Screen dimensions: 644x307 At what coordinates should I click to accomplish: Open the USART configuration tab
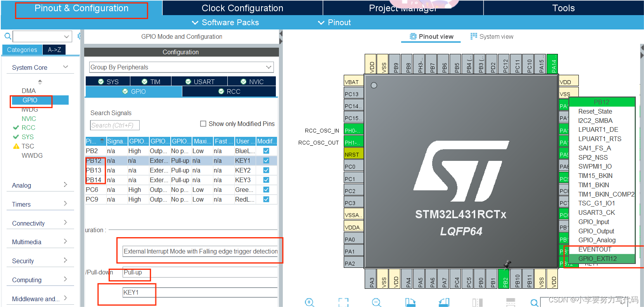click(x=200, y=82)
